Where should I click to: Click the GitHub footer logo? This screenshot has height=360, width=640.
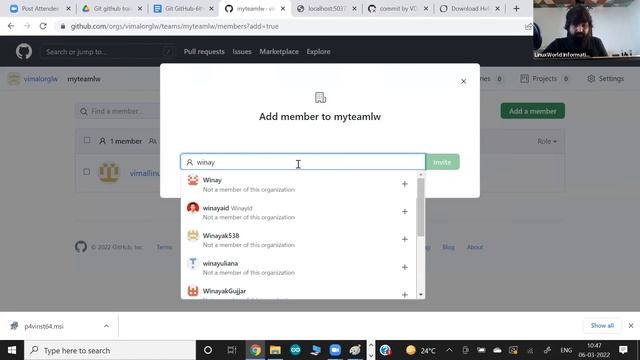[81, 247]
